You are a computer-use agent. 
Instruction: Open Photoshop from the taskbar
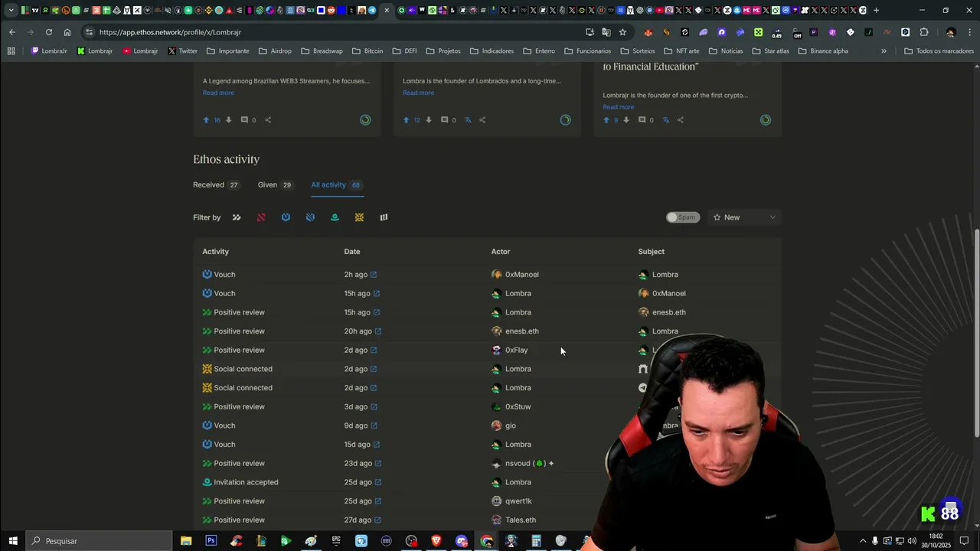tap(211, 541)
